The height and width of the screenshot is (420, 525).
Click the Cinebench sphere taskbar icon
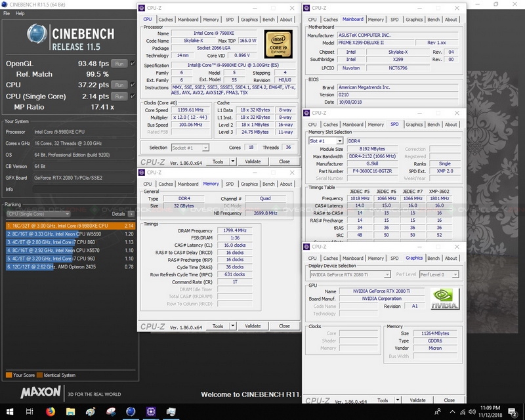[131, 411]
